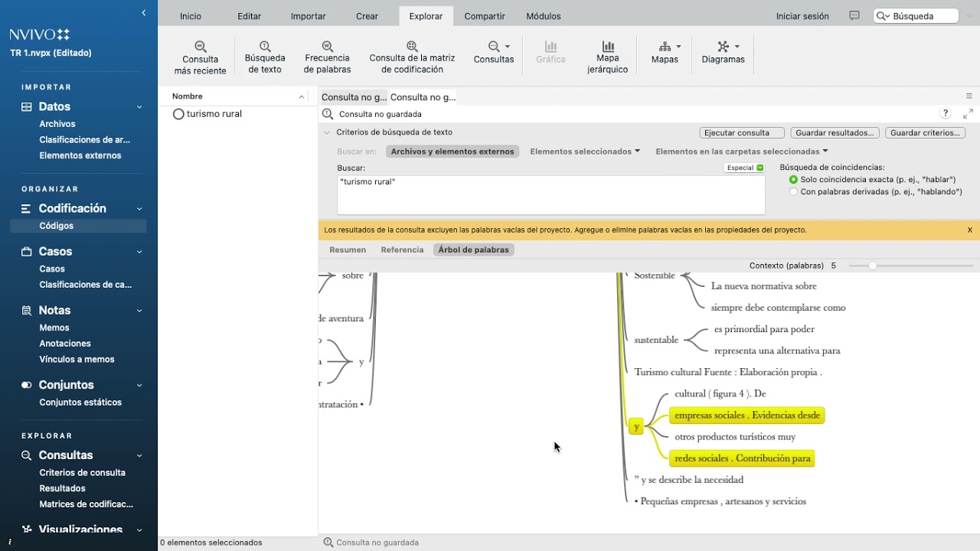Open Elementos seleccionados dropdown

pos(585,152)
